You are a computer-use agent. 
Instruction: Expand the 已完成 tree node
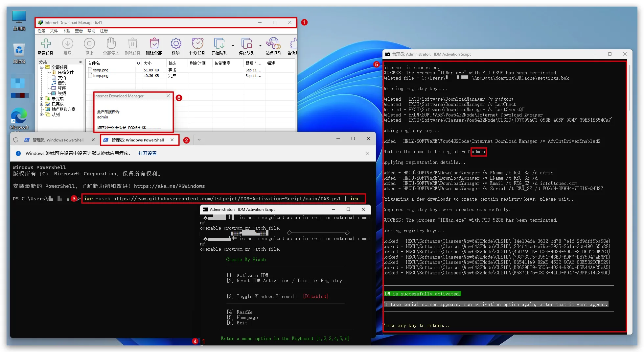tap(42, 104)
